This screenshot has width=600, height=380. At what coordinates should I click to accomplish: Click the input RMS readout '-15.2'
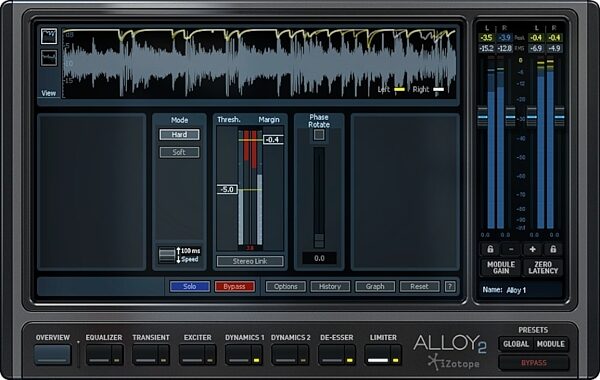(486, 48)
